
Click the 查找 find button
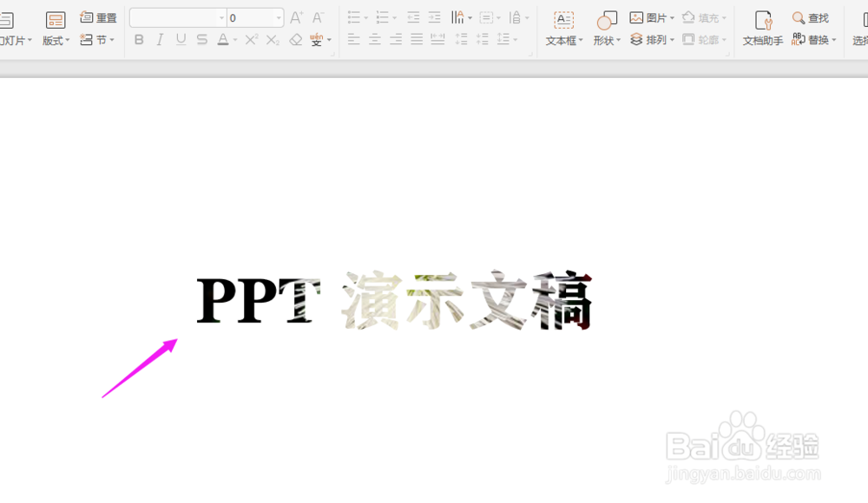tap(811, 17)
